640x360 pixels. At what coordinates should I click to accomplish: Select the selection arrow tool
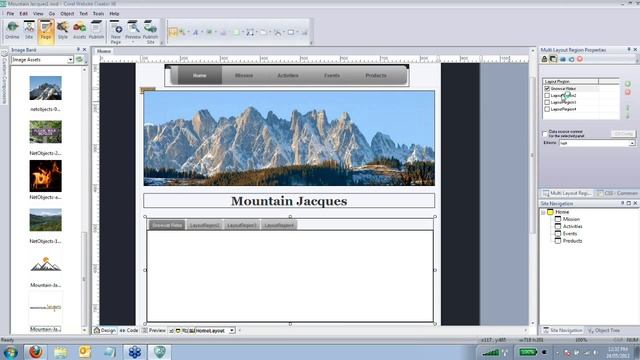[173, 32]
